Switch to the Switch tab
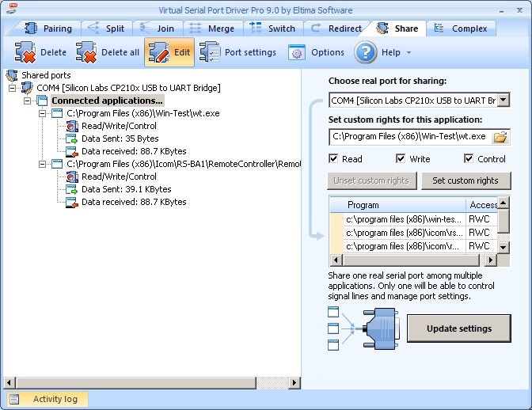 [x=273, y=28]
